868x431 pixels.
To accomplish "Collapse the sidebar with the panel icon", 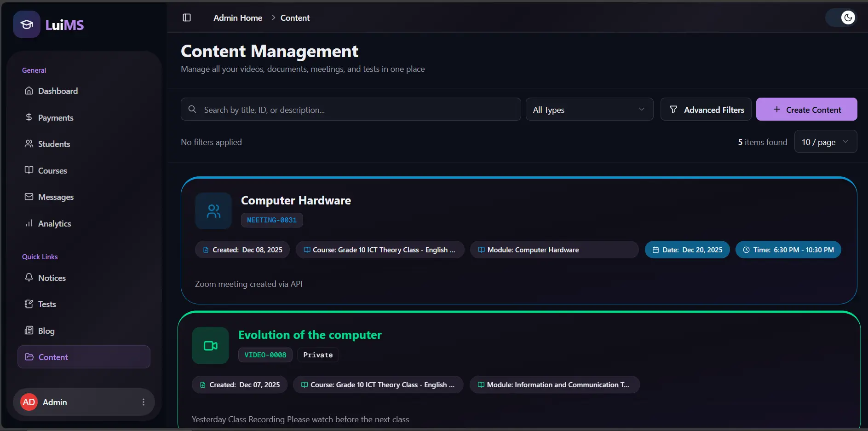I will 187,17.
